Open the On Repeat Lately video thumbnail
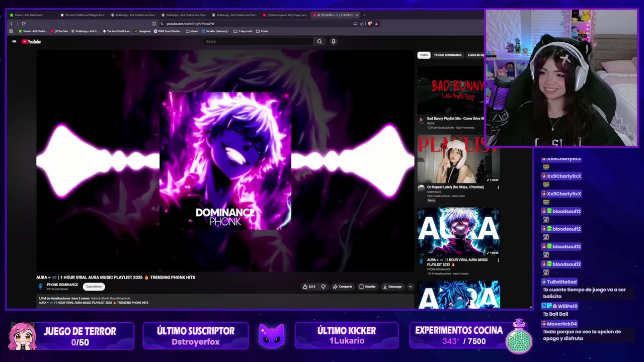This screenshot has width=644, height=362. point(458,159)
